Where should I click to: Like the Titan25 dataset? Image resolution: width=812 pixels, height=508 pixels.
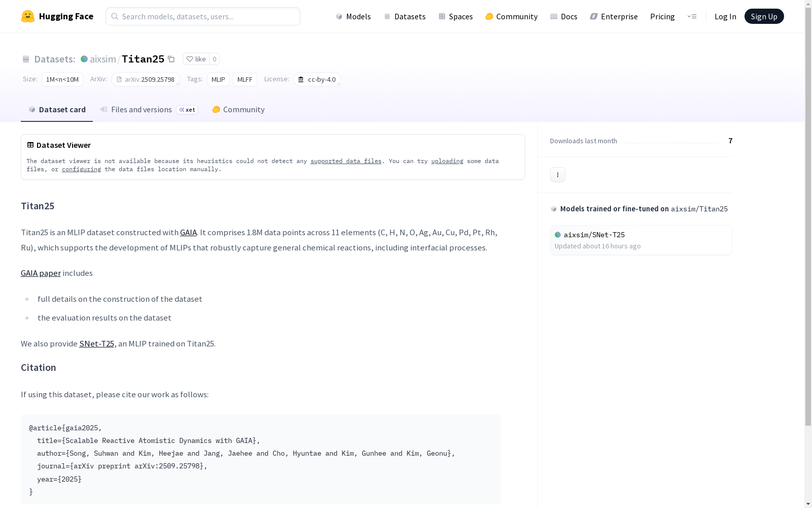pos(196,59)
